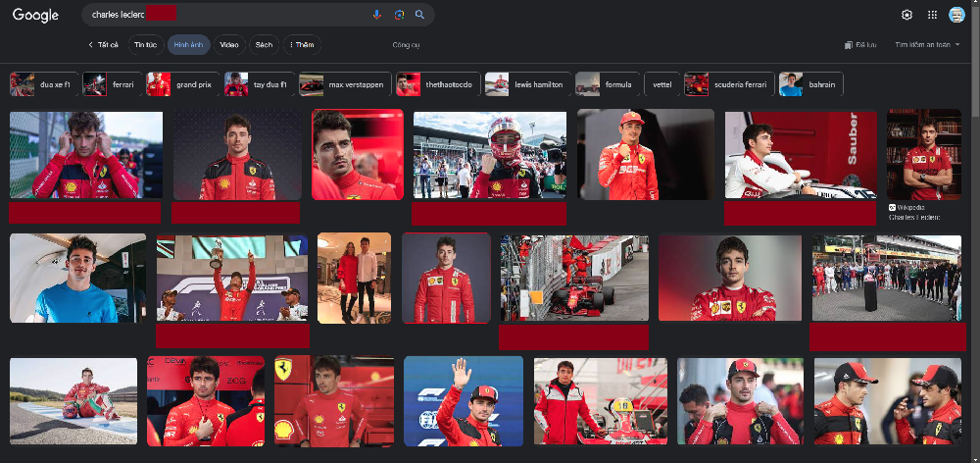Click the magnifier search icon
This screenshot has height=463, width=980.
(420, 15)
